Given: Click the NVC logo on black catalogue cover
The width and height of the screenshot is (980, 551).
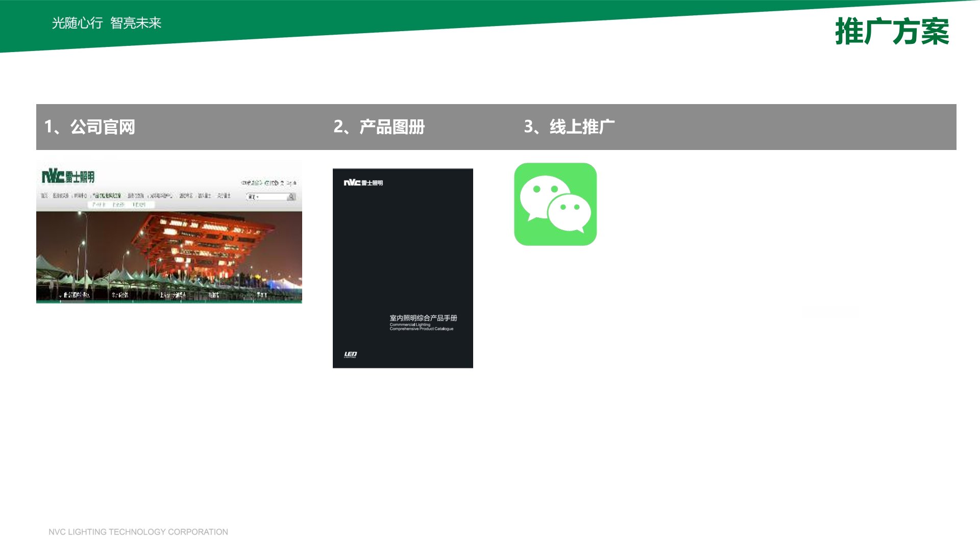Looking at the screenshot, I should click(x=363, y=183).
